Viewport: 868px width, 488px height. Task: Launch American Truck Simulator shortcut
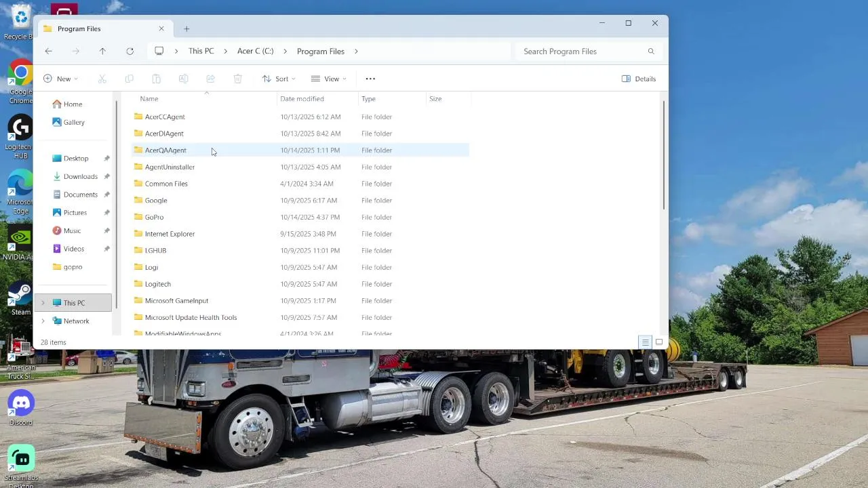[21, 358]
